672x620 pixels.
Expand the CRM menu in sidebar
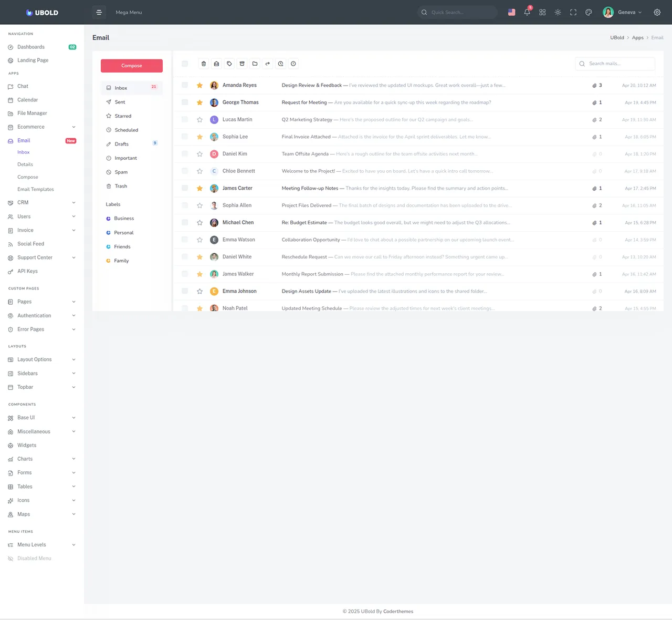[42, 202]
